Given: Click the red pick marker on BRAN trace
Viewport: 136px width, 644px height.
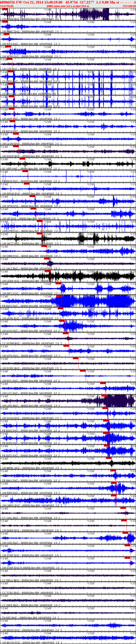Looking at the screenshot, I should 5,9.
